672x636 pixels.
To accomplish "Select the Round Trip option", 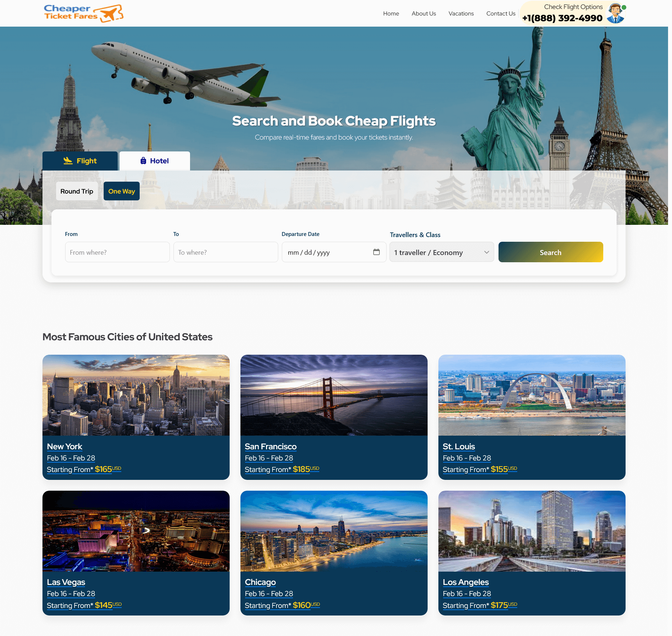I will coord(77,191).
